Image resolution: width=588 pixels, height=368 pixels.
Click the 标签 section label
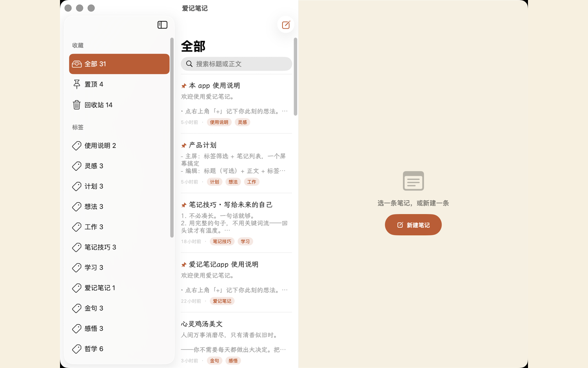pyautogui.click(x=78, y=128)
